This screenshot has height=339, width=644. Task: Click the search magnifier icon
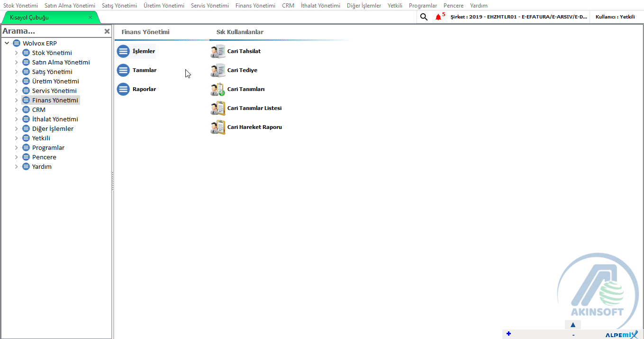(424, 17)
